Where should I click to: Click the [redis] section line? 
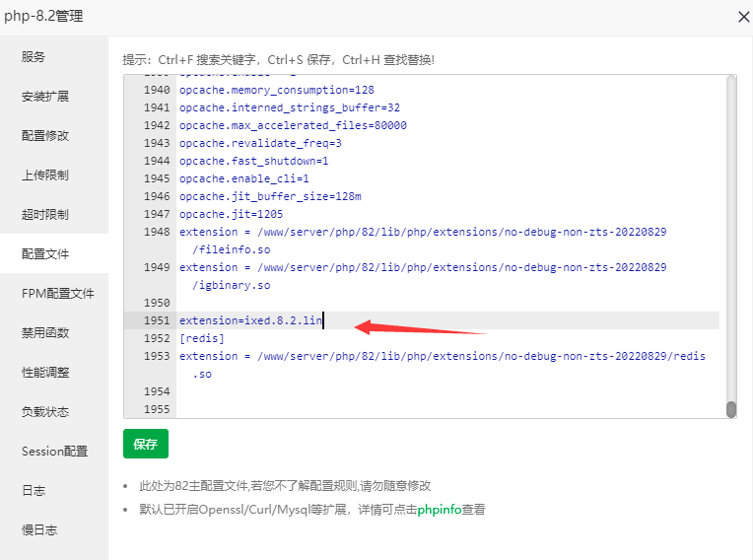[202, 338]
